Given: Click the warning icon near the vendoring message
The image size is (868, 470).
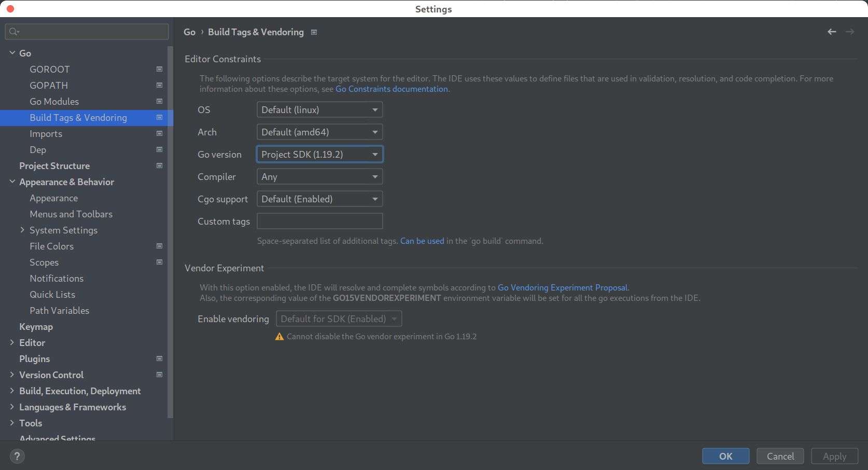Looking at the screenshot, I should click(x=279, y=336).
